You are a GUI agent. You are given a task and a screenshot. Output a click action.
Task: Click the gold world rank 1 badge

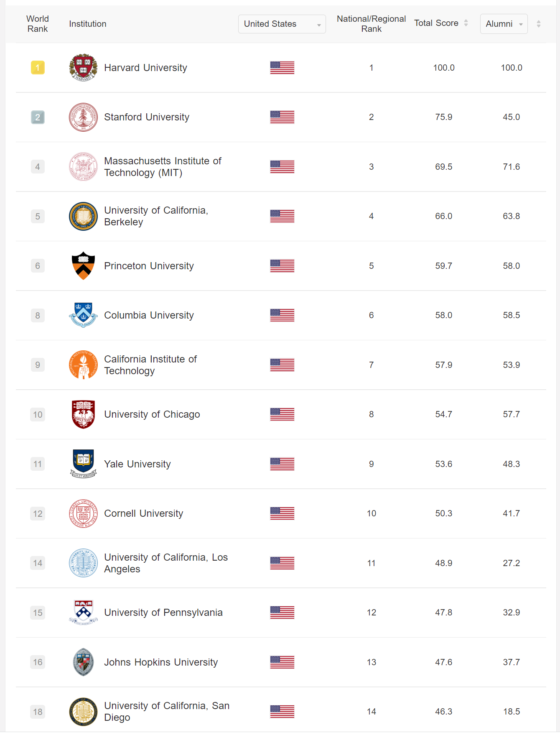pyautogui.click(x=38, y=68)
